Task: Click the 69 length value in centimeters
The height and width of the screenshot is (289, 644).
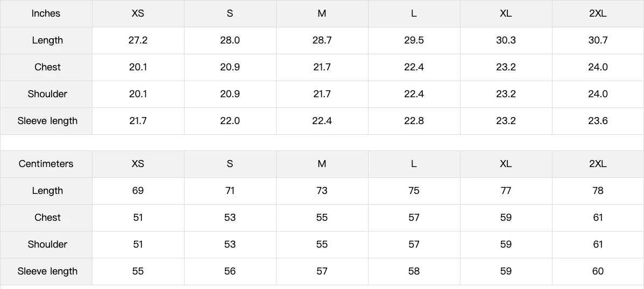Action: point(138,191)
